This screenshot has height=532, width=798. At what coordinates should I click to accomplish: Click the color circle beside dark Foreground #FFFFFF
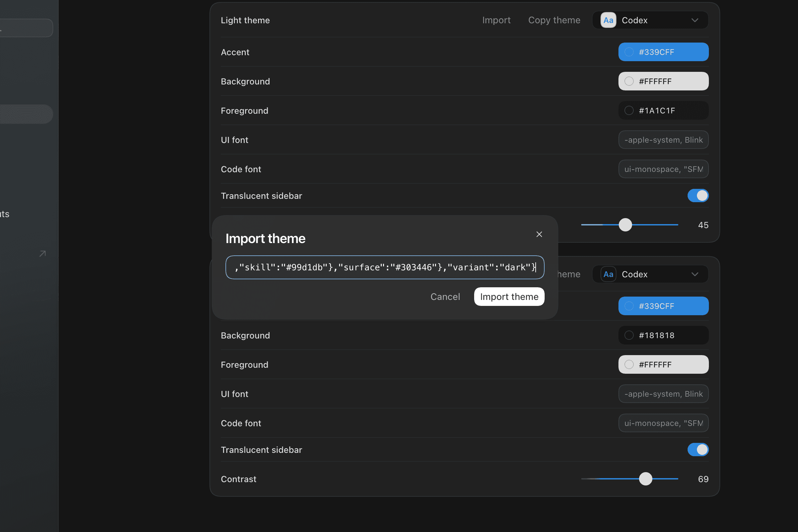click(629, 364)
